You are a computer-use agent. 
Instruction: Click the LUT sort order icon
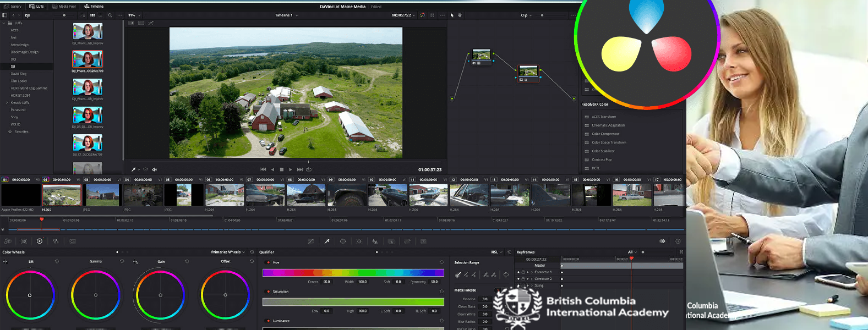(x=83, y=15)
